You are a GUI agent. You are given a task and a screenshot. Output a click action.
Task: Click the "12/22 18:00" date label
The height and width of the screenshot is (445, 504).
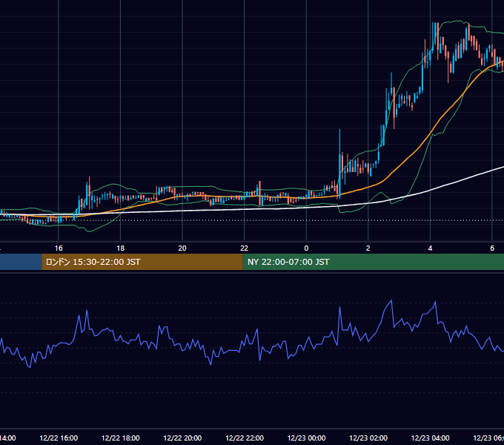121,438
